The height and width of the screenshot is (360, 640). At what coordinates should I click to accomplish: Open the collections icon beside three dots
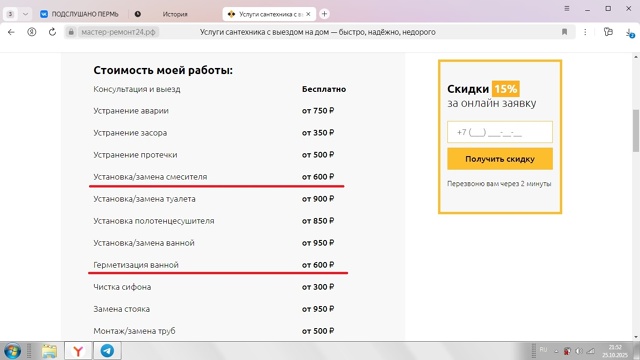pyautogui.click(x=608, y=32)
